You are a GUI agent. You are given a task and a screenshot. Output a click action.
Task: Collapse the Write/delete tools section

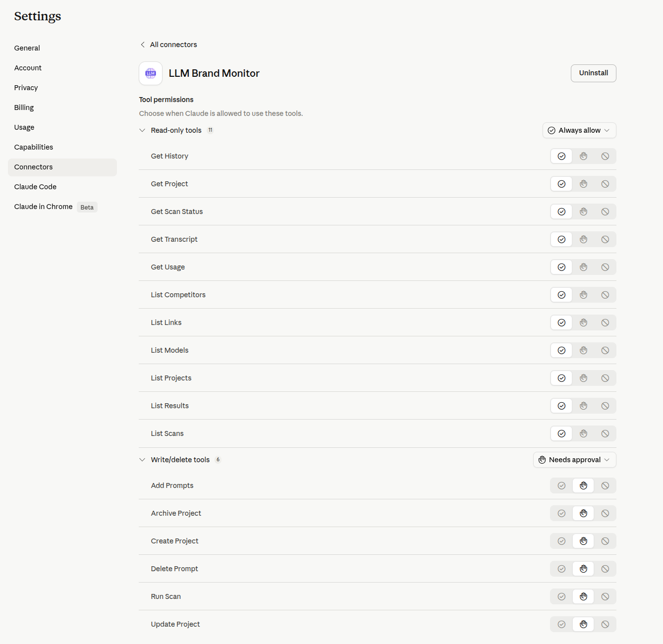click(x=142, y=460)
